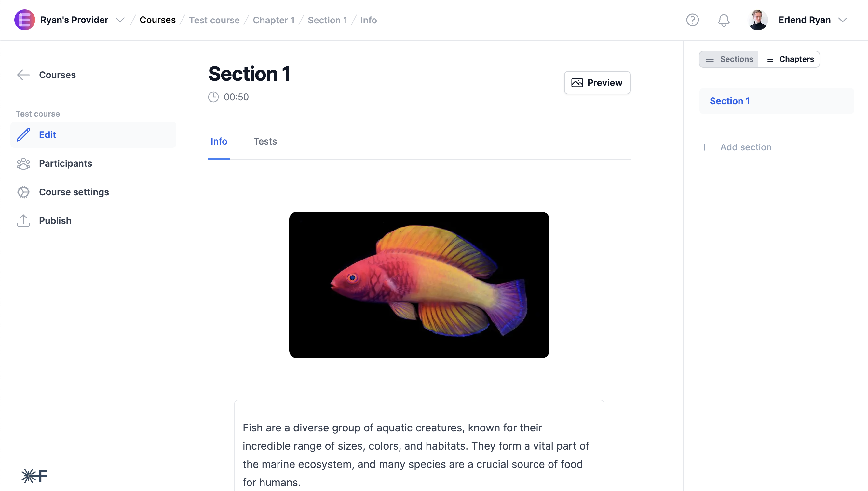Click Erlend Ryan's profile avatar
Image resolution: width=868 pixels, height=491 pixels.
pos(757,20)
